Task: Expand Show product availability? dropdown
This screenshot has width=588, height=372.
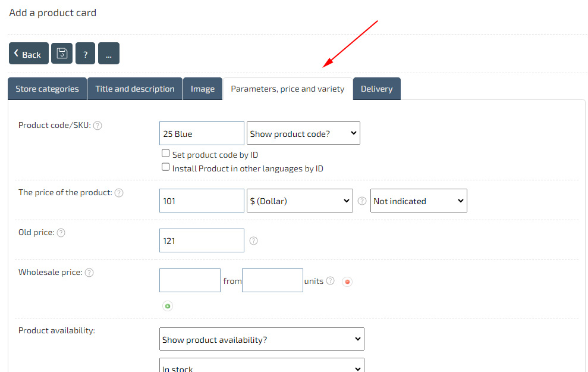Action: 262,339
